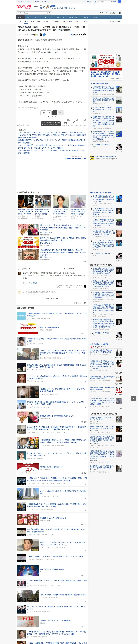Click もっと見る(6件) comments button

pyautogui.click(x=52, y=298)
